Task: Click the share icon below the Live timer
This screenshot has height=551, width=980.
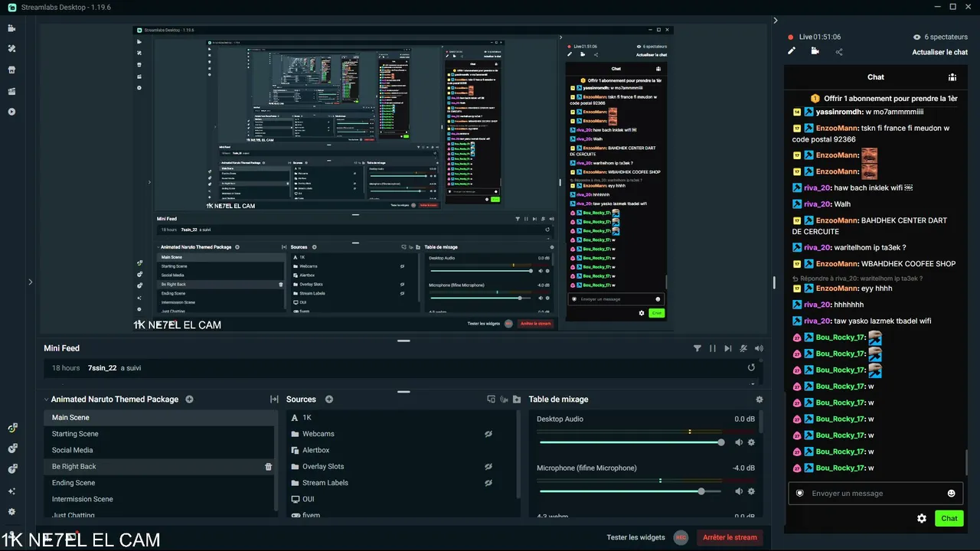Action: [839, 52]
